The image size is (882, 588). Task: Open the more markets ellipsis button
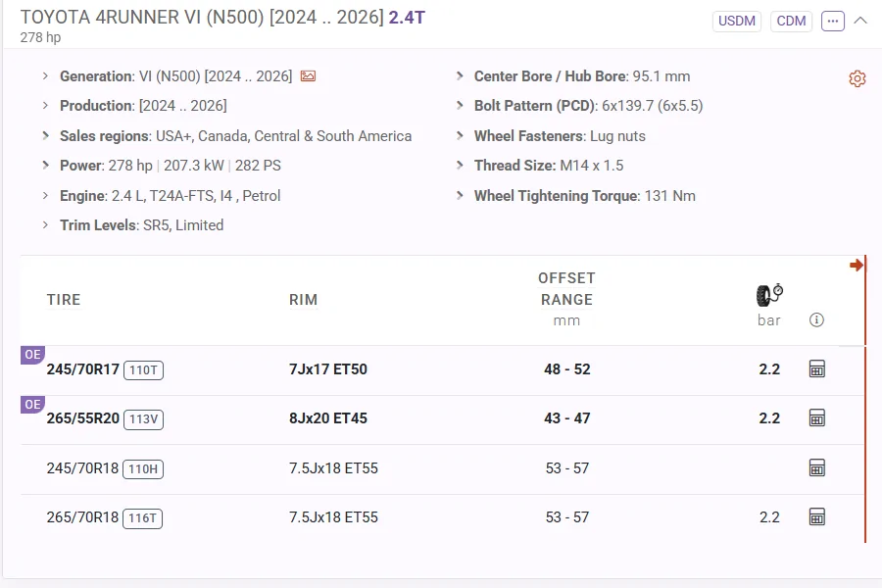(x=833, y=21)
